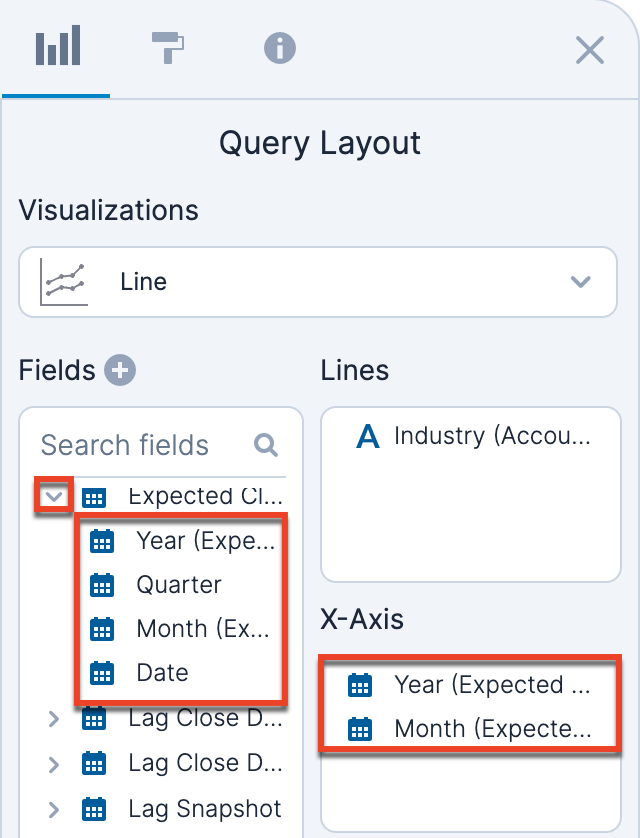The image size is (640, 838).
Task: Open the bar chart query tab
Action: tap(57, 48)
